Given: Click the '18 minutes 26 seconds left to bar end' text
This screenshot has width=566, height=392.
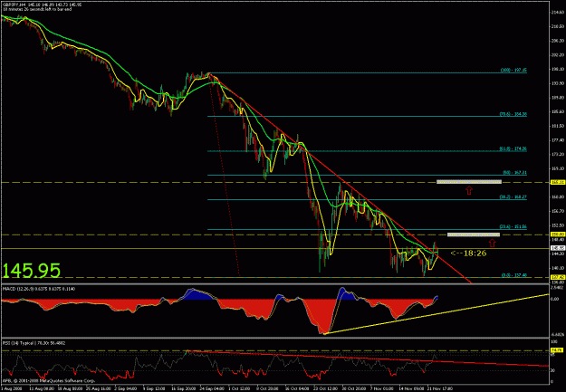Looking at the screenshot, I should click(x=37, y=9).
